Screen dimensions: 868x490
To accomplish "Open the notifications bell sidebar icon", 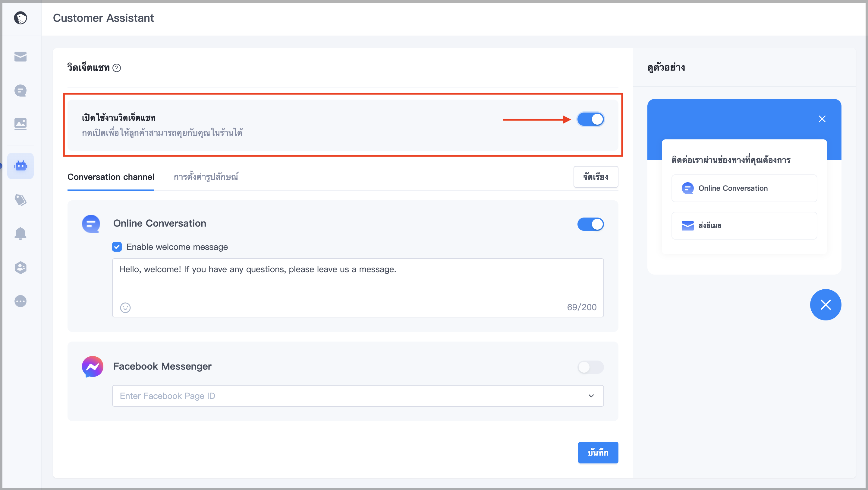I will (x=20, y=233).
